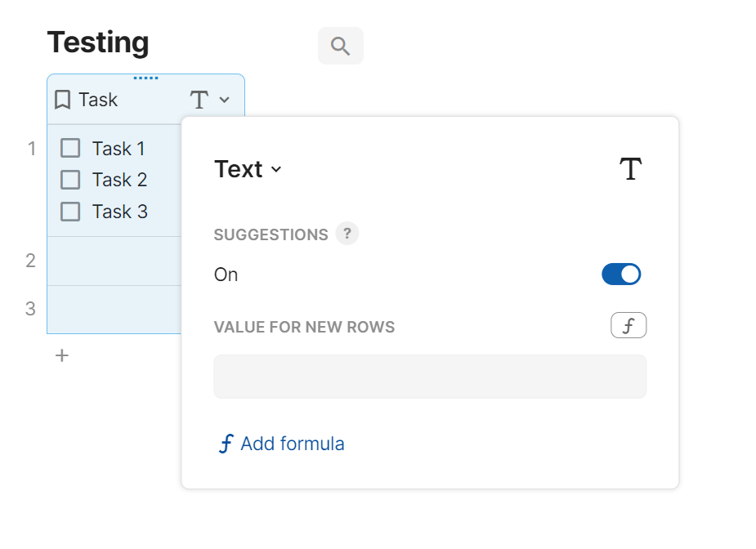Select row number 1

coord(31,149)
